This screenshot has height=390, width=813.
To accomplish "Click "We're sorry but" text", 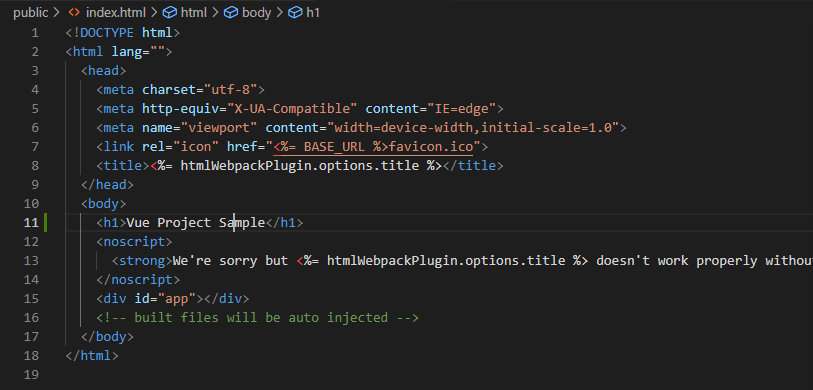I will pos(230,260).
